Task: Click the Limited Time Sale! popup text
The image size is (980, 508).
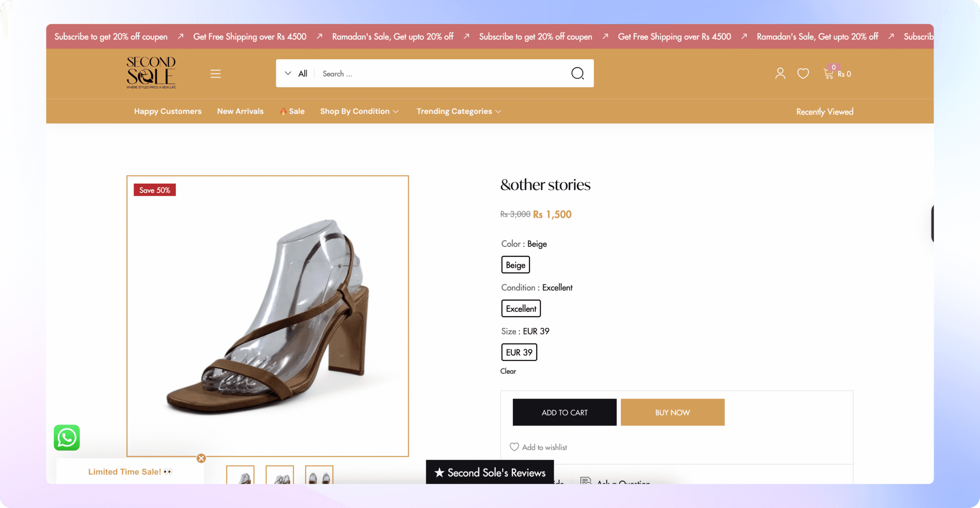Action: 130,472
